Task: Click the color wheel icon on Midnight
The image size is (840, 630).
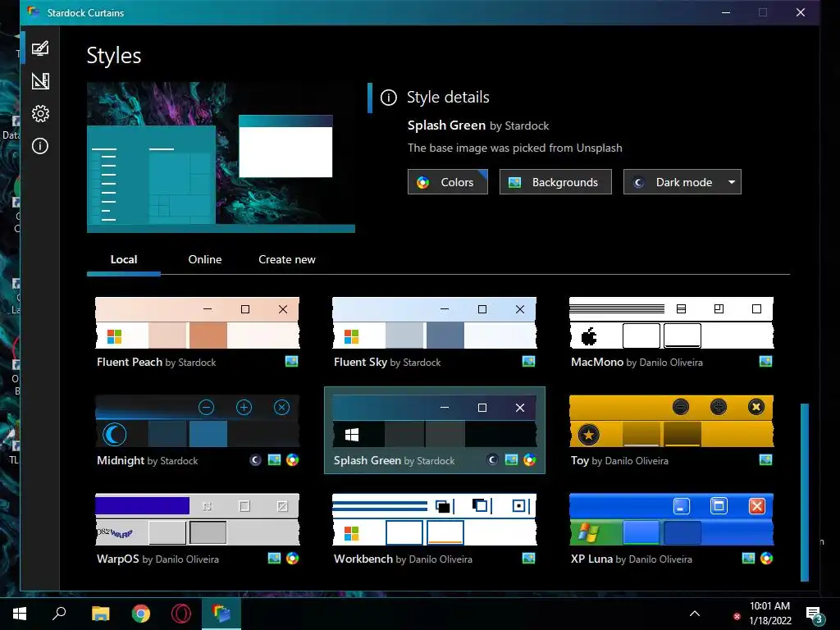Action: point(293,460)
